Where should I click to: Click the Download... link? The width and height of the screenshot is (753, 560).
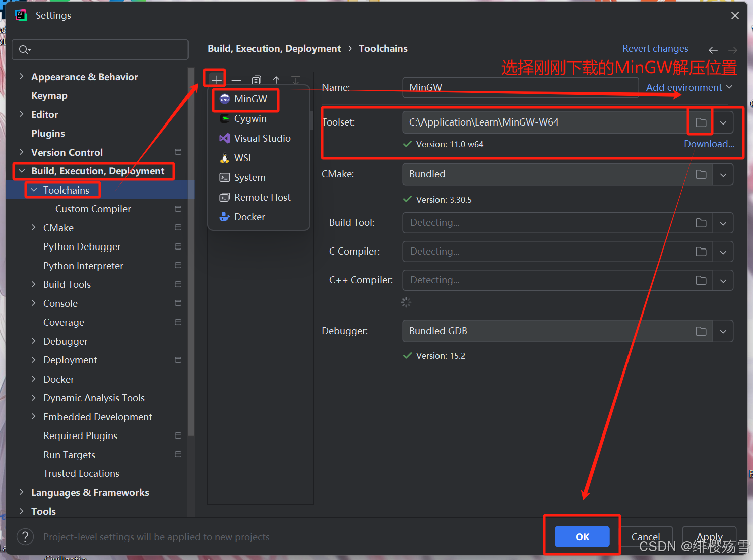[709, 144]
